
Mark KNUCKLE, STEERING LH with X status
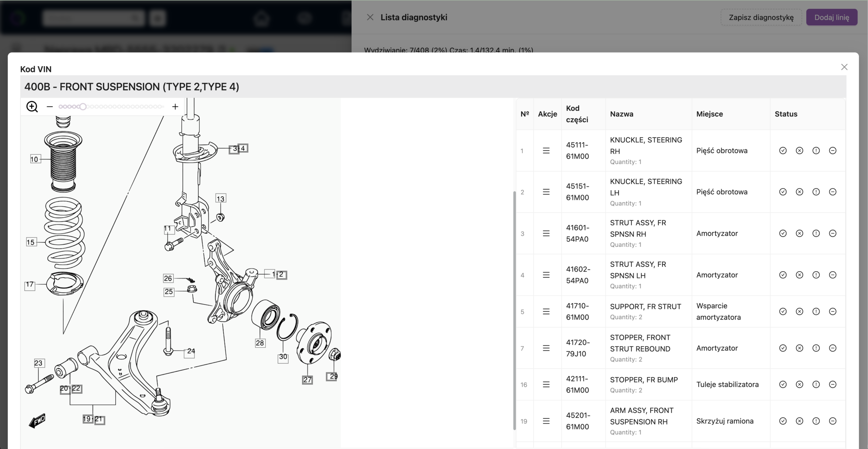point(800,192)
